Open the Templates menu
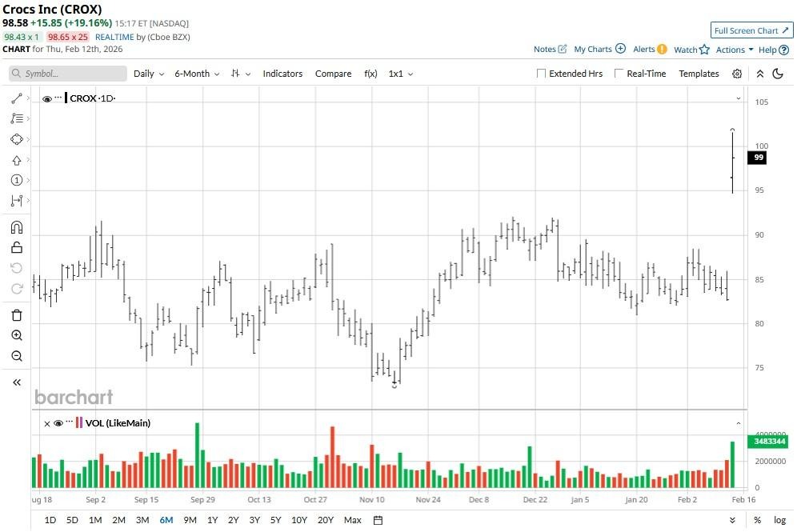Viewport: 797px width, 532px height. (x=699, y=74)
